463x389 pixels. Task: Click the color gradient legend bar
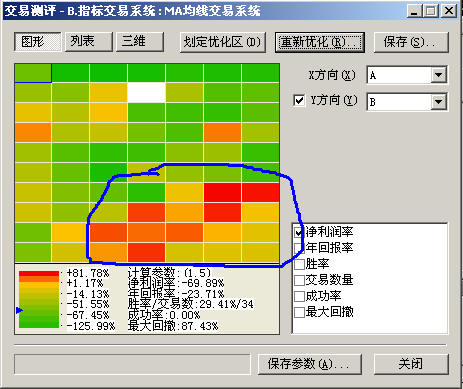pyautogui.click(x=39, y=300)
